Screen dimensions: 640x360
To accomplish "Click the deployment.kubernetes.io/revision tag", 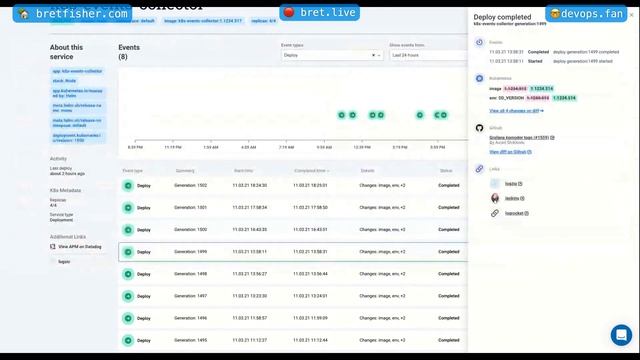I will [77, 138].
